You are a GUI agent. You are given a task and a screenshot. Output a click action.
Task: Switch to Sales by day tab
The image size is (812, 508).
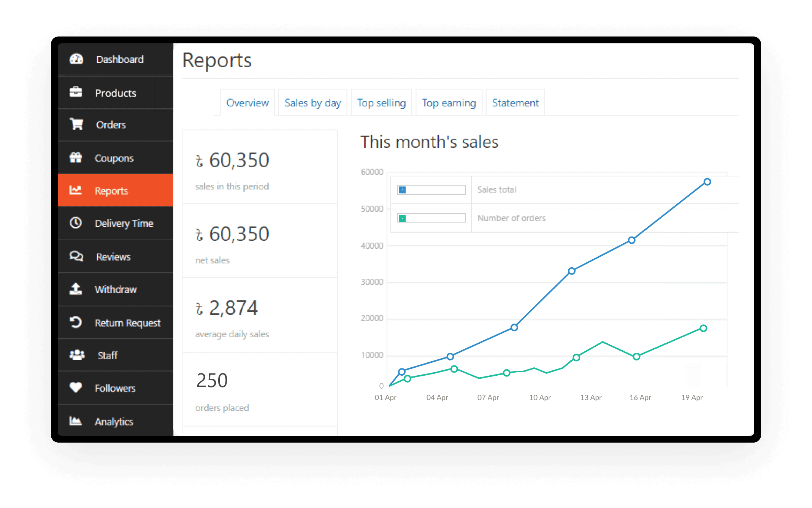pyautogui.click(x=312, y=103)
